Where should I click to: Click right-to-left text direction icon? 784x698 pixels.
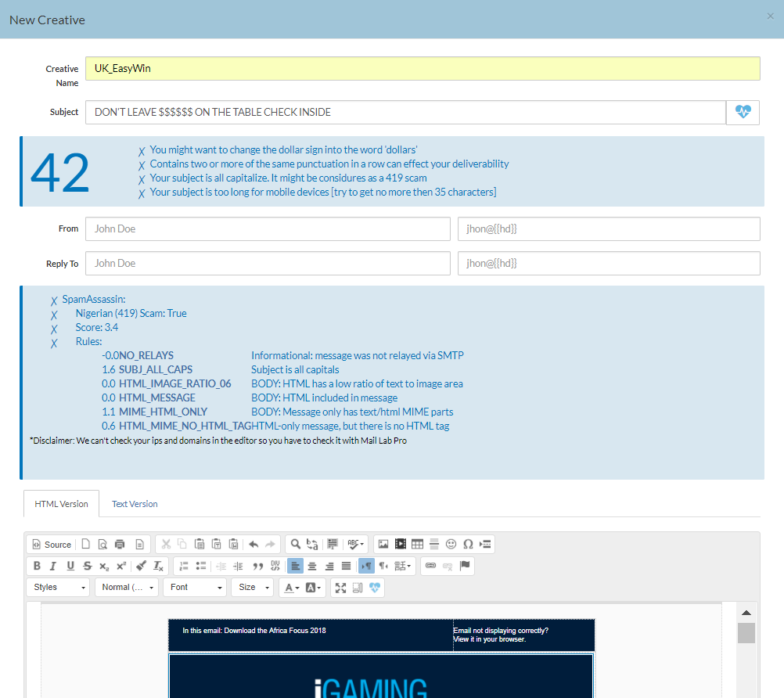pos(383,566)
